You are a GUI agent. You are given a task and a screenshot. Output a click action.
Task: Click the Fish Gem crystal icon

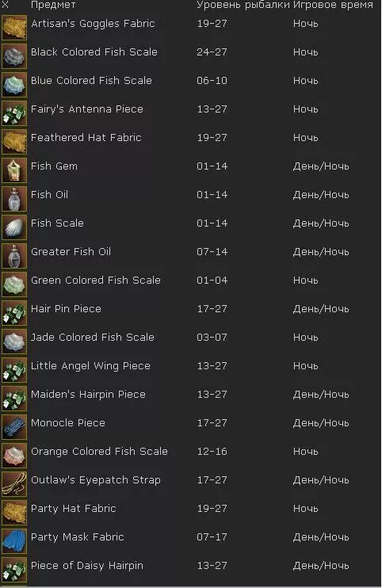(14, 170)
